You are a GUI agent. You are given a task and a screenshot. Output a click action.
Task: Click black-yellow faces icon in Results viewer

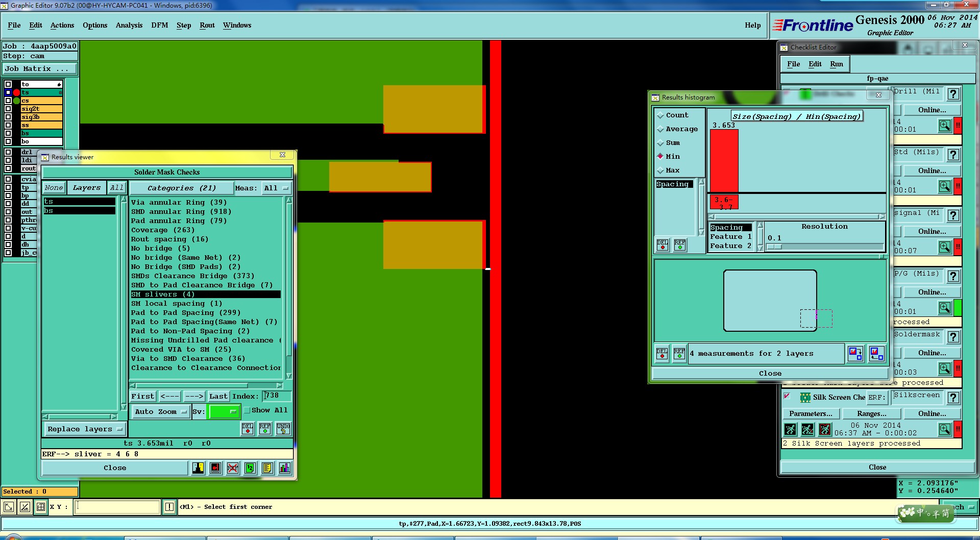pos(198,468)
